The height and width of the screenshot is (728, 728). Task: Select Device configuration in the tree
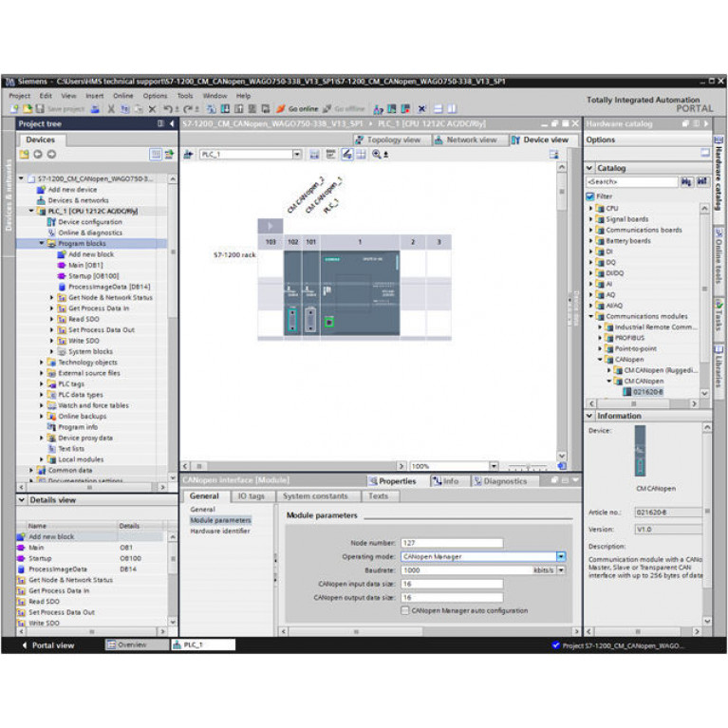coord(90,222)
